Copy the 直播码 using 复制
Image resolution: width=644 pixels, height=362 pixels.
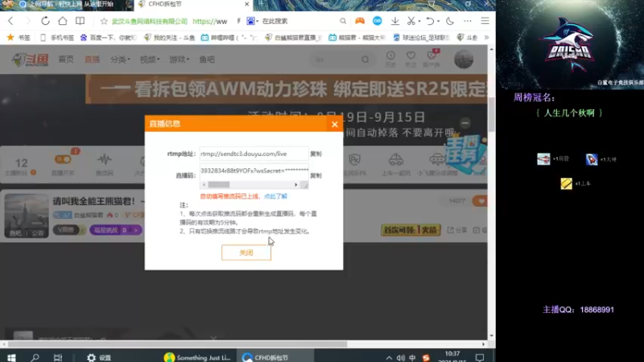point(316,175)
